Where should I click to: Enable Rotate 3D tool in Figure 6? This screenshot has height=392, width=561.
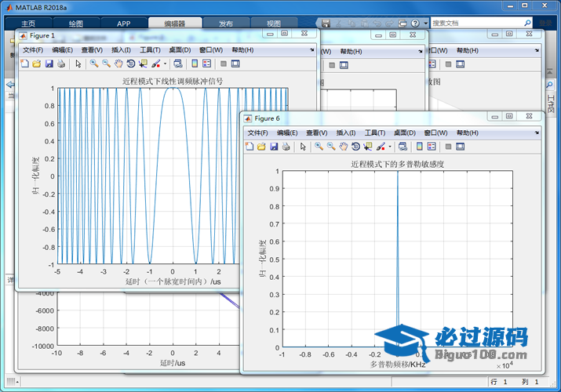tap(355, 146)
